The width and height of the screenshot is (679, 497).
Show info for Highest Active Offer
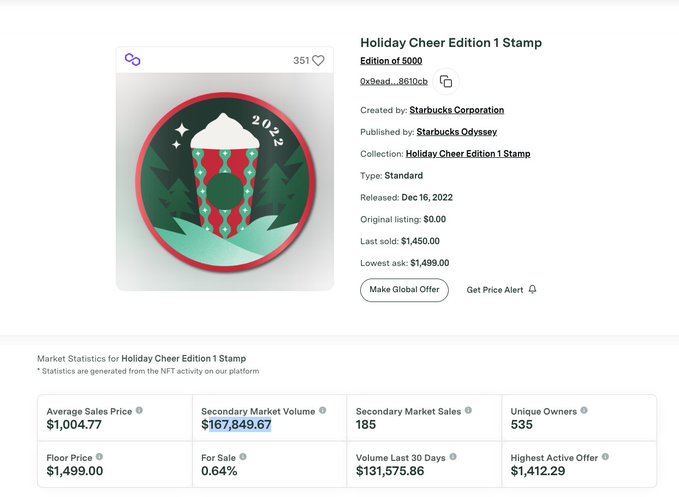605,457
